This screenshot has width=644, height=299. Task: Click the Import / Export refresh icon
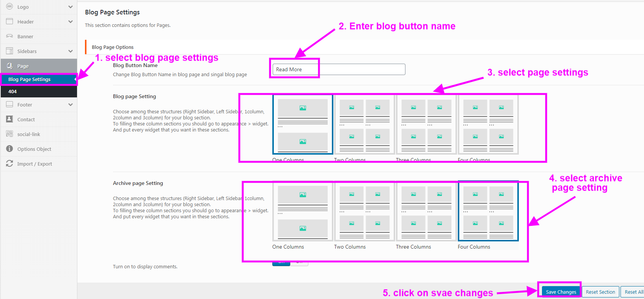pos(9,164)
